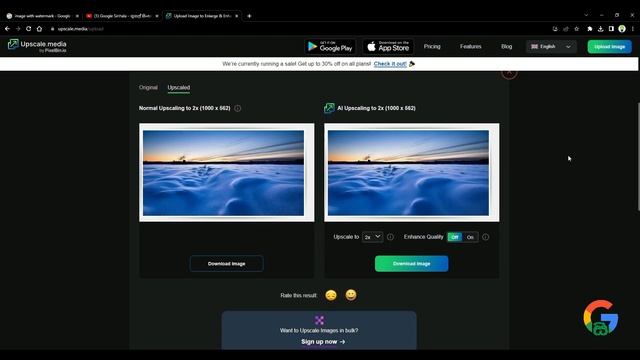Rate the result with the sad face emoji

[331, 295]
